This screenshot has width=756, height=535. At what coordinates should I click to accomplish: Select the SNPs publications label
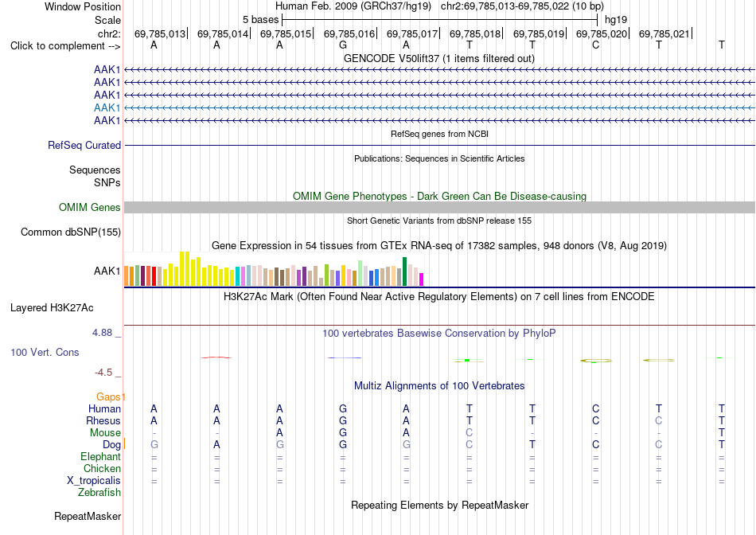pos(107,183)
